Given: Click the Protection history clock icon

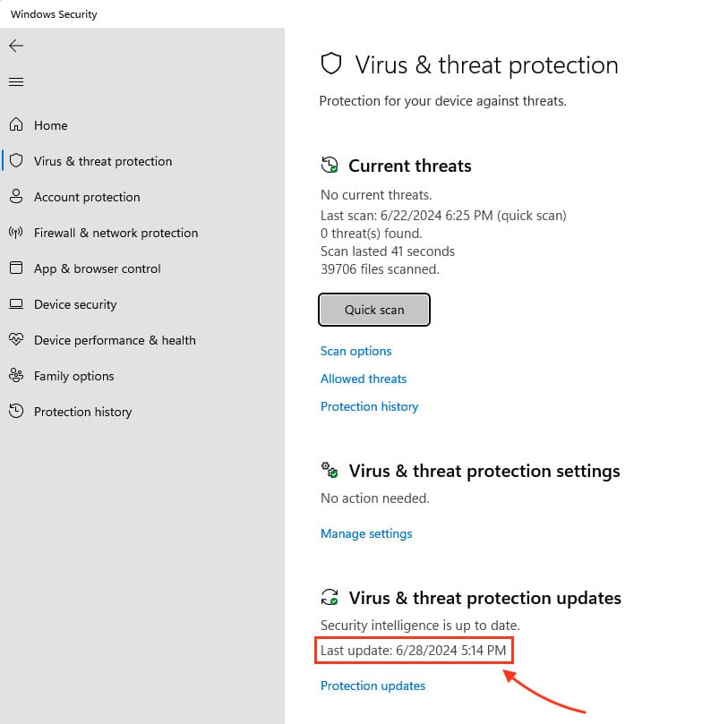Looking at the screenshot, I should pyautogui.click(x=16, y=412).
